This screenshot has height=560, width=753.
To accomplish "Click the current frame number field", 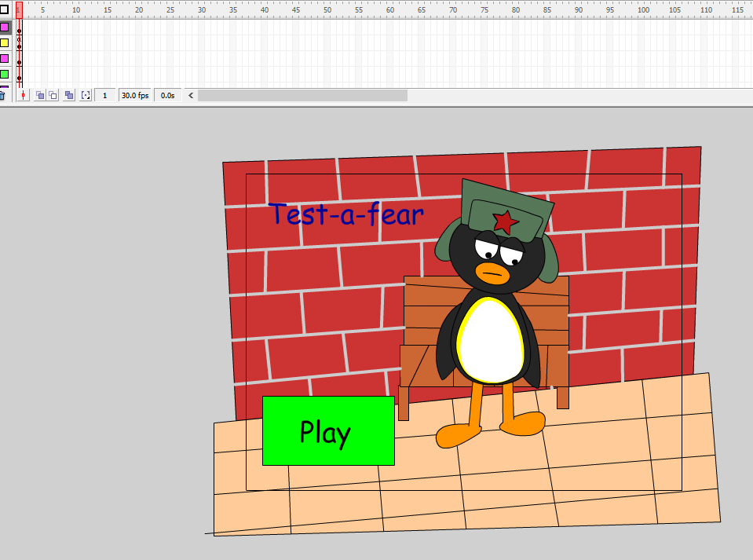I will click(105, 96).
